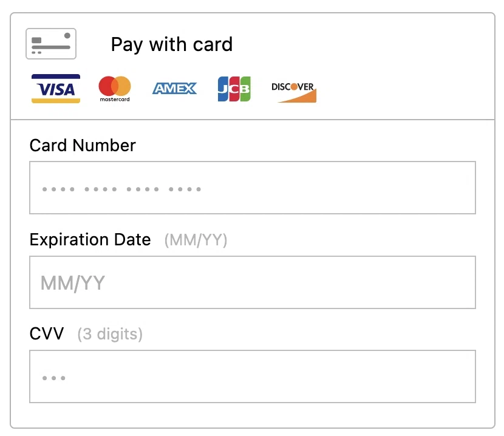Click the "mastercard" wordmark under the circles
The image size is (504, 436).
click(x=115, y=99)
